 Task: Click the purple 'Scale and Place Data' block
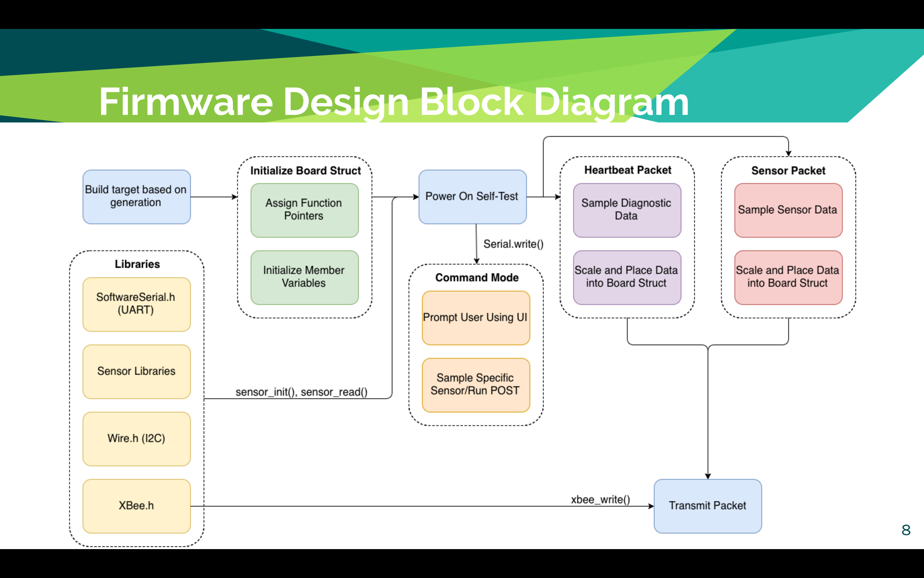pos(627,277)
